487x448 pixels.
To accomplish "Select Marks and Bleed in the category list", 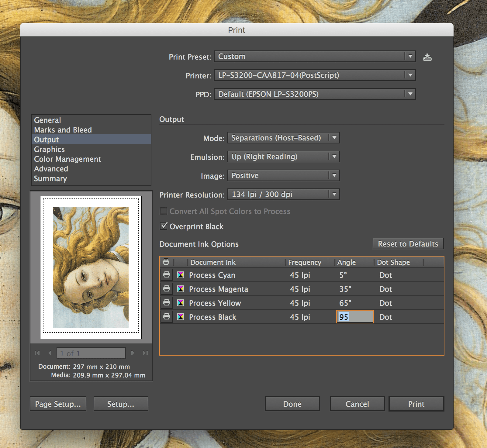I will [x=63, y=130].
